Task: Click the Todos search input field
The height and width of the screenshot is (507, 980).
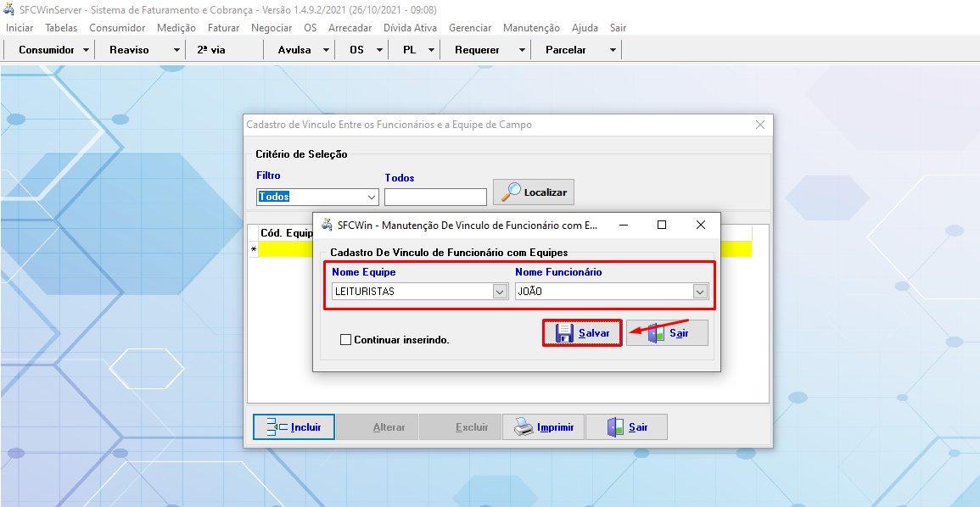Action: pyautogui.click(x=435, y=197)
